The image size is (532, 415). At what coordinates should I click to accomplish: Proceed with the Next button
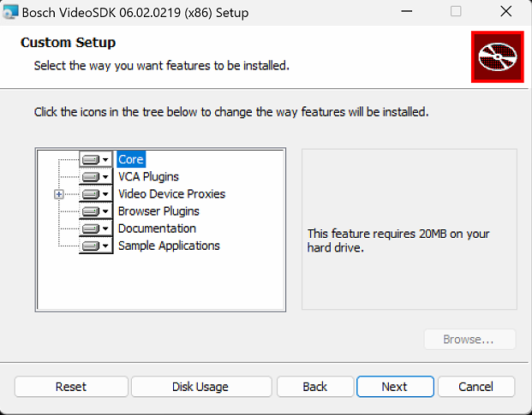[394, 387]
